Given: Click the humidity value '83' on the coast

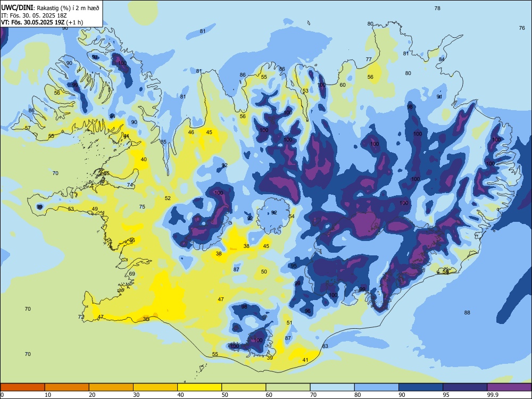Looking at the screenshot, I should [x=325, y=346].
